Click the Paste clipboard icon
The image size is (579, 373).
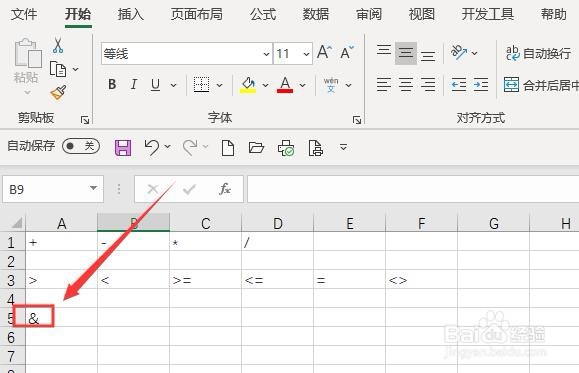[x=27, y=54]
